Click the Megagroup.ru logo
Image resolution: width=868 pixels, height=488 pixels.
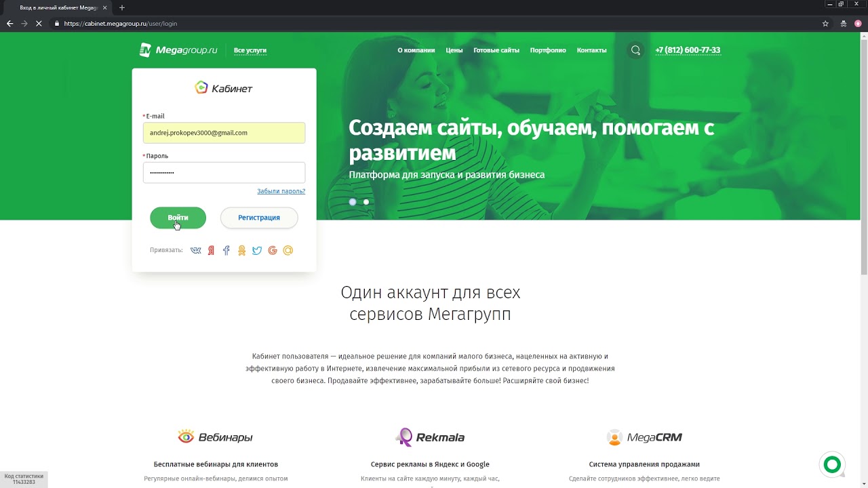pyautogui.click(x=178, y=50)
